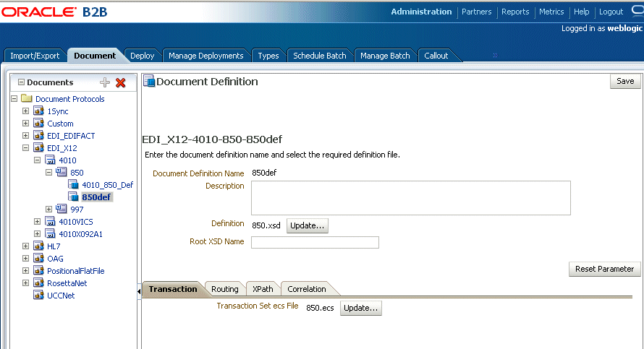Click Update next to 850.xsd definition

[x=308, y=225]
